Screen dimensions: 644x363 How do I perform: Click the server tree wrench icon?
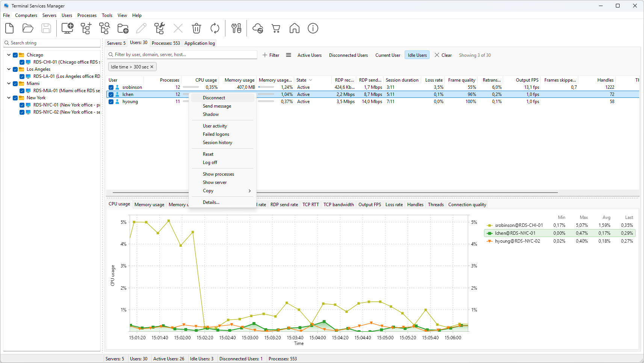click(160, 28)
